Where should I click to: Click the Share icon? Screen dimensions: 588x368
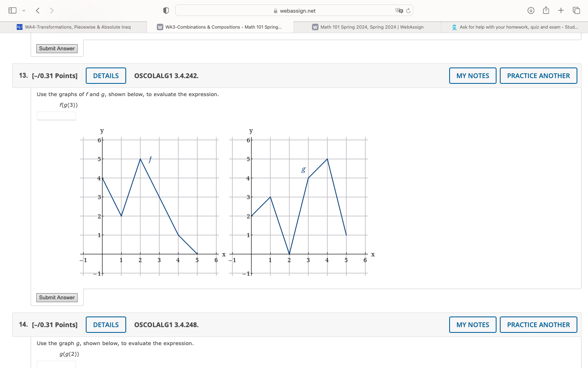pyautogui.click(x=546, y=11)
